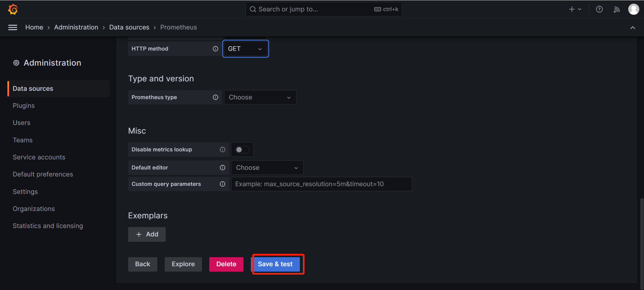Click the HTTP method info icon
Screen dimensions: 644x290
215,49
